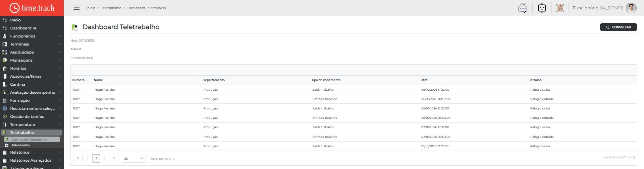This screenshot has height=169, width=644.
Task: Select the Teletrabalho submenu item
Action: (21, 145)
